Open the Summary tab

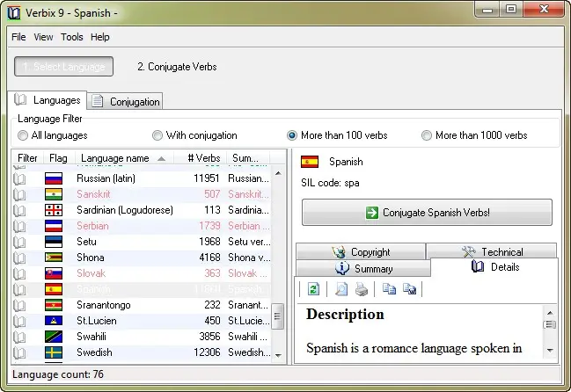(x=363, y=268)
